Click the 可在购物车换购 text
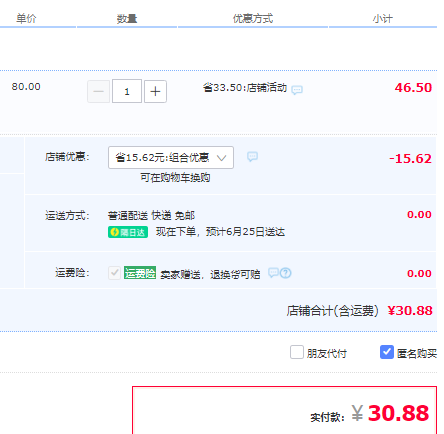Screen dimensions: 444x434 175,178
